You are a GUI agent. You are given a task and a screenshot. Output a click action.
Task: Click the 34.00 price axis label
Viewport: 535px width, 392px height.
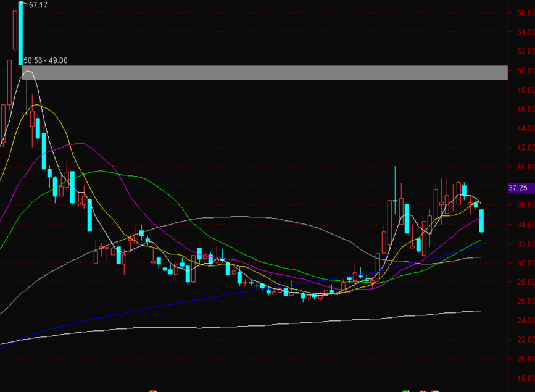[526, 225]
